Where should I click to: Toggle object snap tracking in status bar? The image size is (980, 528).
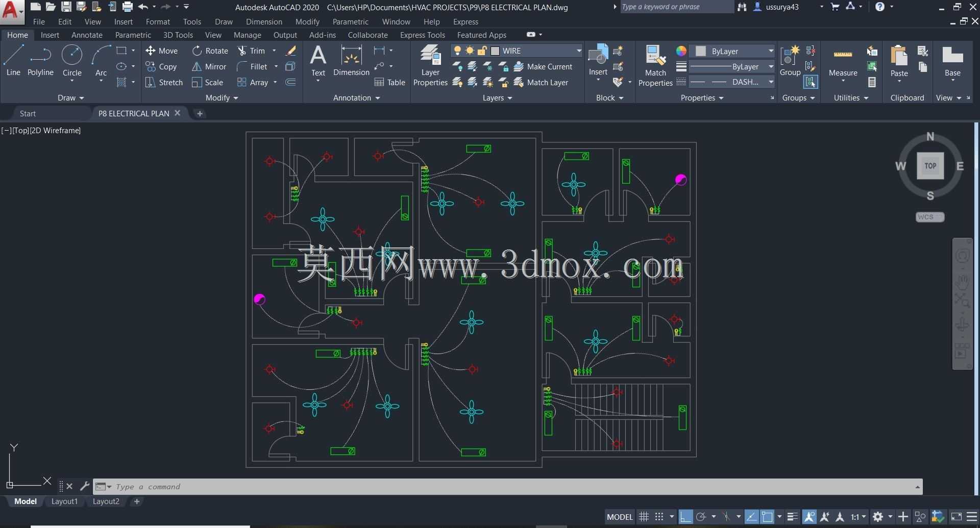(751, 517)
